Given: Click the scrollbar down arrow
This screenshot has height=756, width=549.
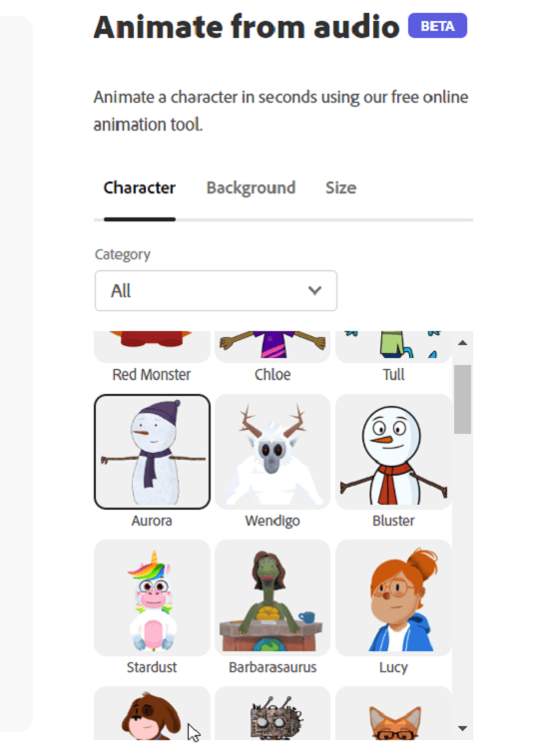Looking at the screenshot, I should pos(462,728).
